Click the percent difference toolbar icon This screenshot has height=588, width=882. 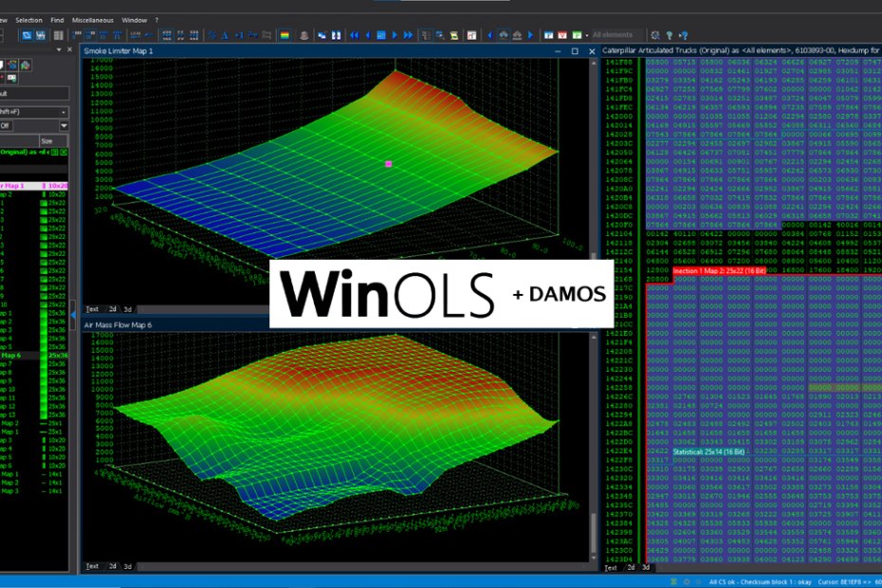pos(212,35)
